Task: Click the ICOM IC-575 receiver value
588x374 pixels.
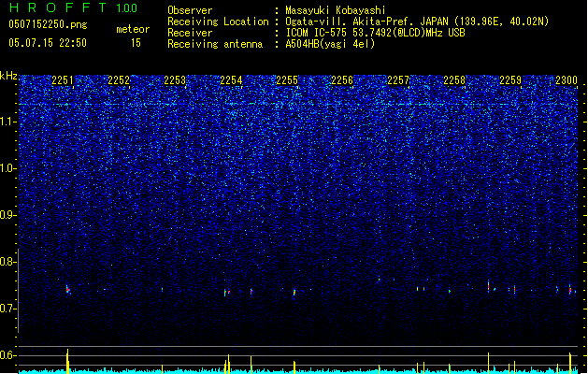Action: tap(375, 33)
